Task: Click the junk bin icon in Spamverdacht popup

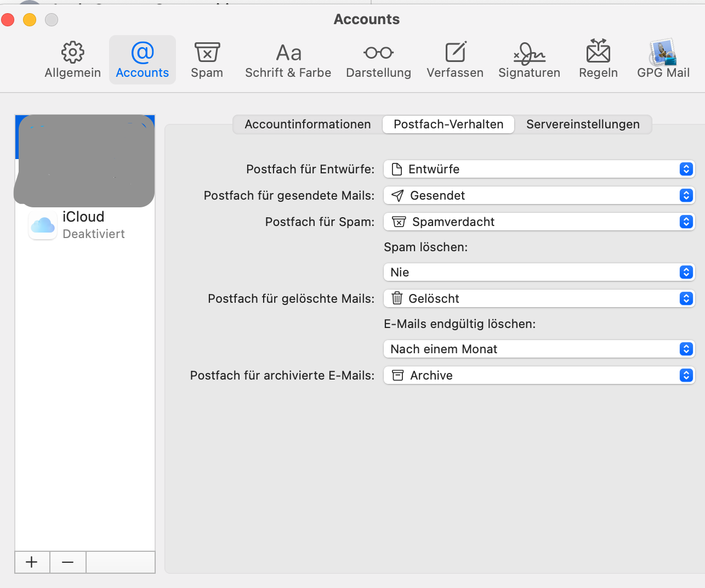Action: coord(399,222)
